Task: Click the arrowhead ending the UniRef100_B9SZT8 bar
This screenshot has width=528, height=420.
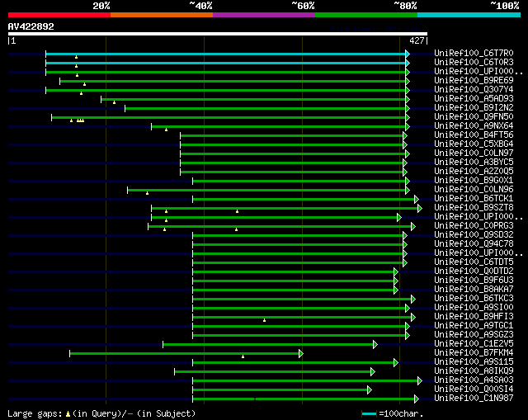Action: click(420, 209)
